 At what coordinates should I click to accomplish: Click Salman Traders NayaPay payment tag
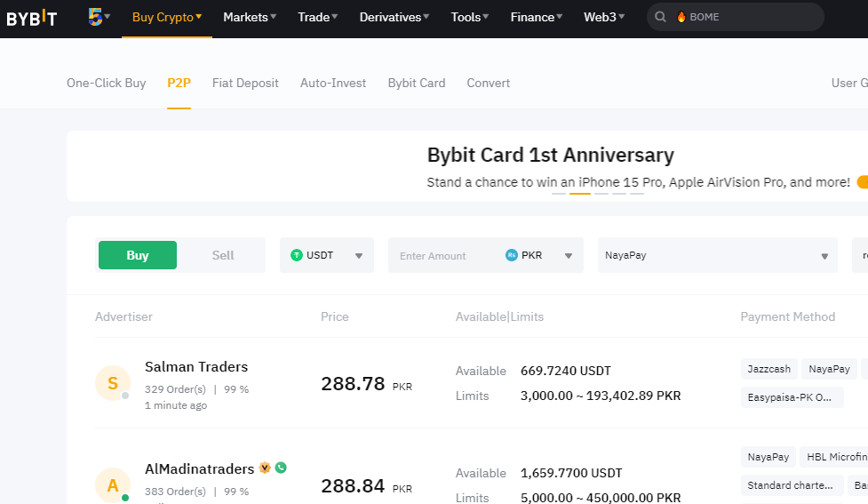tap(829, 369)
